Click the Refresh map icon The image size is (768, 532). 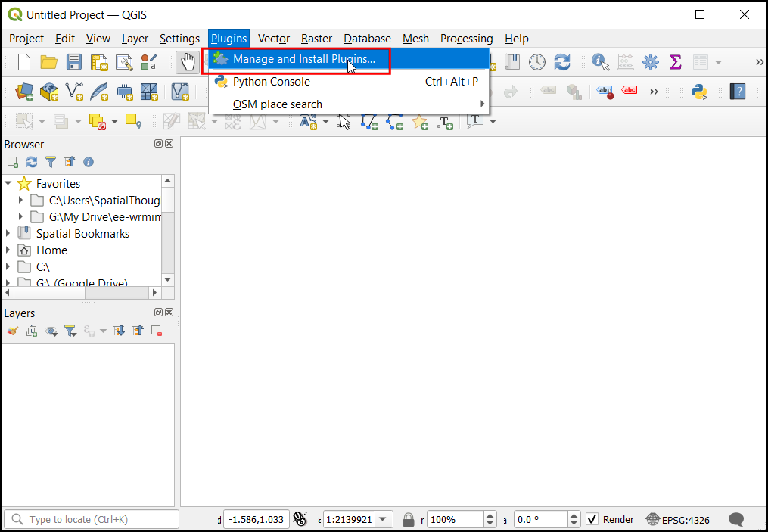coord(561,62)
